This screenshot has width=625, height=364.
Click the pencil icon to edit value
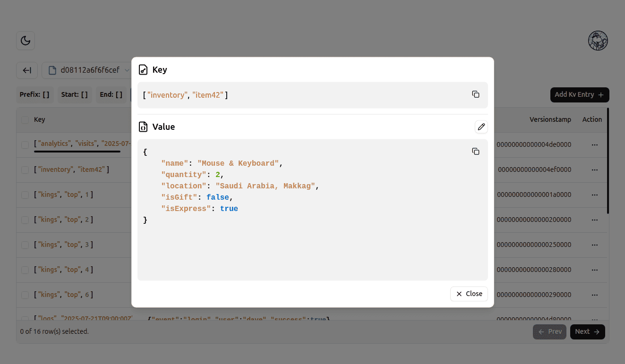(481, 127)
